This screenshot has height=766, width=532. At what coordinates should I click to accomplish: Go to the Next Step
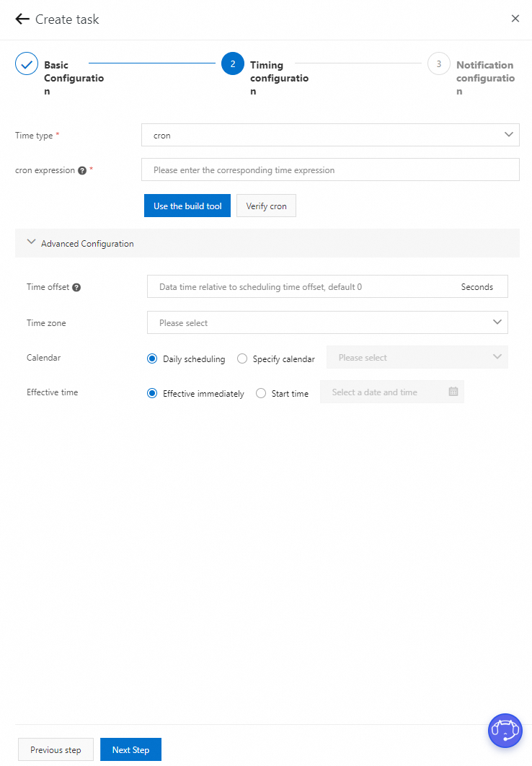click(130, 749)
